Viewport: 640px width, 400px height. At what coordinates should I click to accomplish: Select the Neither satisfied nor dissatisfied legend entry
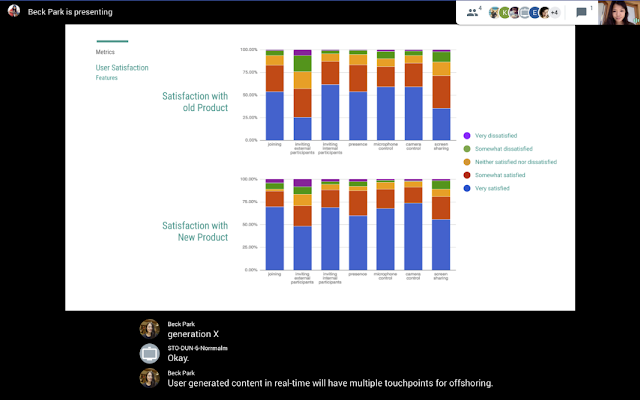click(516, 161)
